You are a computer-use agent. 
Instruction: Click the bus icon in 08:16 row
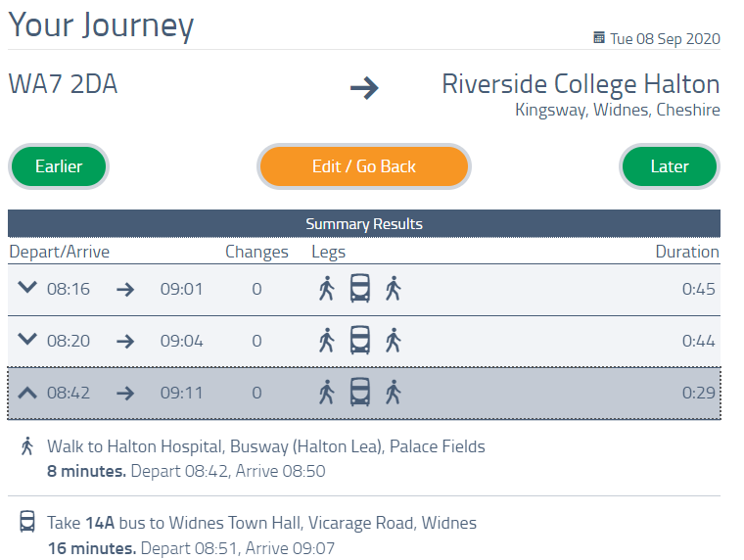pyautogui.click(x=360, y=289)
